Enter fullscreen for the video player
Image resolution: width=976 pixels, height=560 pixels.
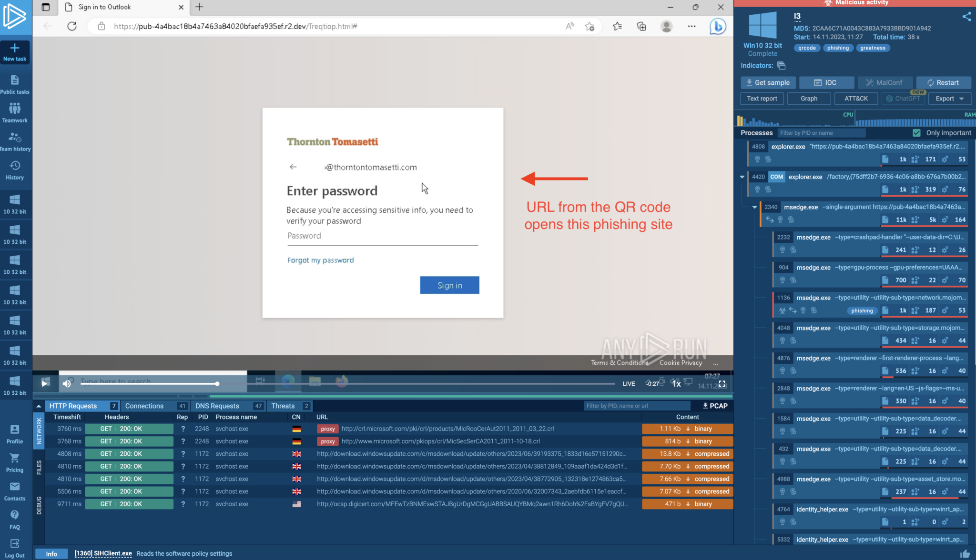coord(722,384)
